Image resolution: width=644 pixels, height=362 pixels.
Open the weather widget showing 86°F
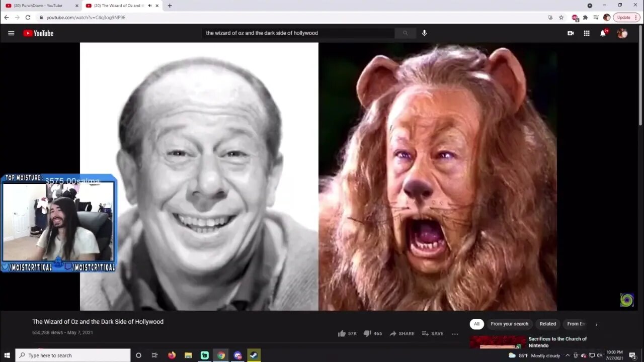[x=534, y=355]
